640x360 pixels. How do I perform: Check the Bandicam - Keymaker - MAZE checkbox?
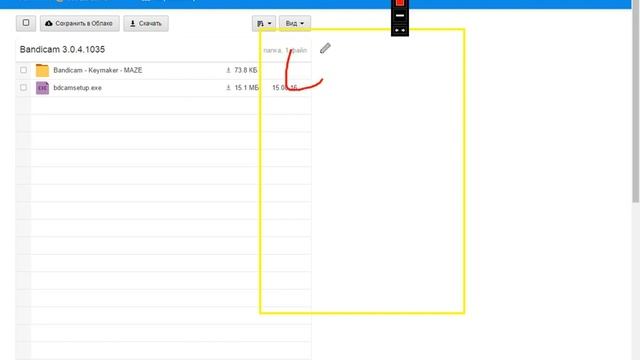[24, 70]
